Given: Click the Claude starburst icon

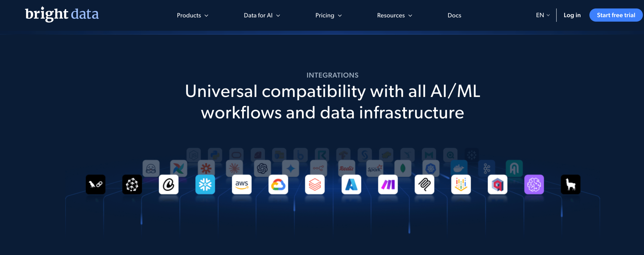Looking at the screenshot, I should pyautogui.click(x=234, y=168).
